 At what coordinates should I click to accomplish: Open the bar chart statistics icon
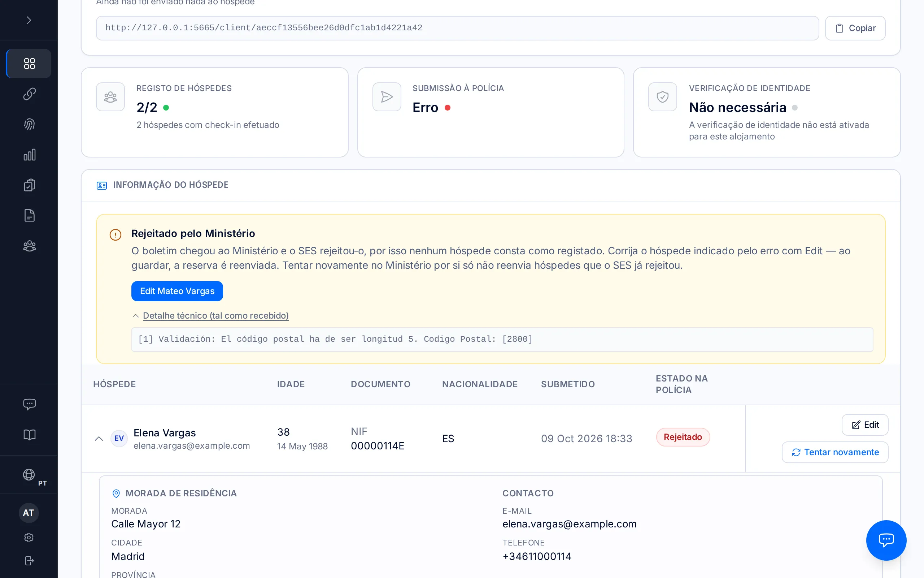point(29,155)
